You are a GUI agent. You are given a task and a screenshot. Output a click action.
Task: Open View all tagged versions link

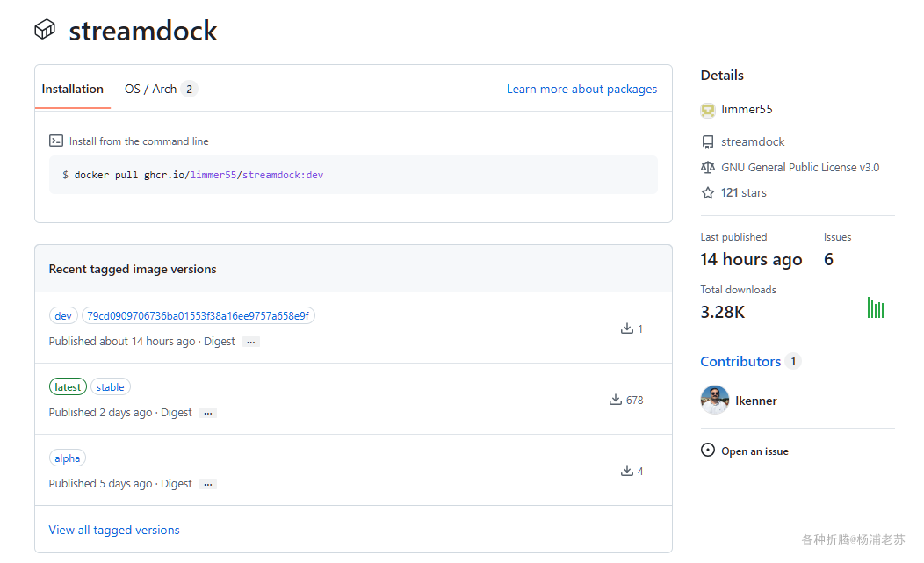(x=114, y=530)
